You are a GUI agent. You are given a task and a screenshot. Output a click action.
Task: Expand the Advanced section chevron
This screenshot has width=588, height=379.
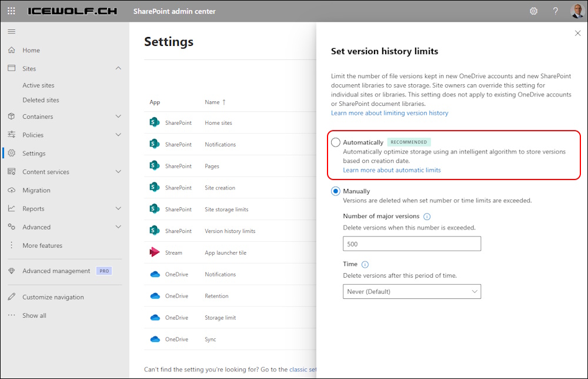click(118, 227)
